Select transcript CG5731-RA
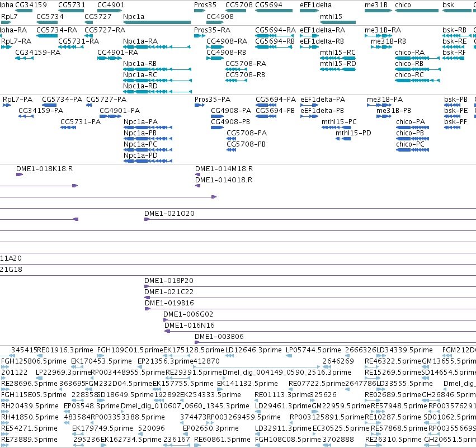Screen dimensions: 476x448 pyautogui.click(x=71, y=47)
